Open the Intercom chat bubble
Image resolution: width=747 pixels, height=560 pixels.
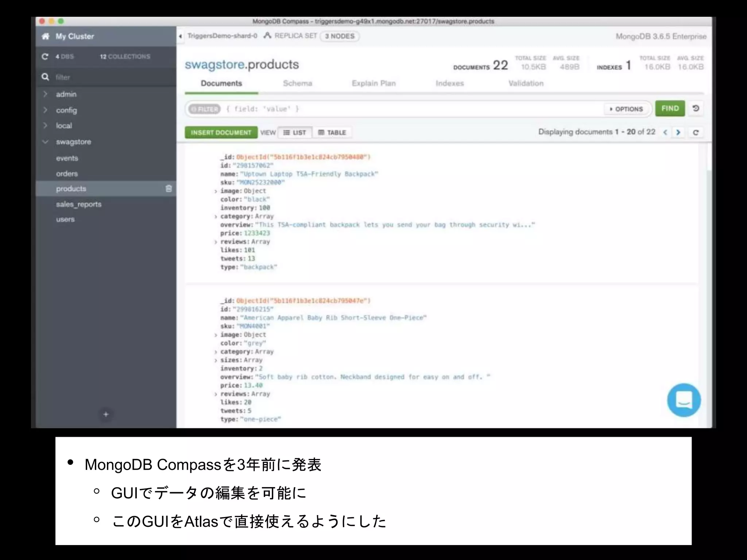click(x=684, y=400)
